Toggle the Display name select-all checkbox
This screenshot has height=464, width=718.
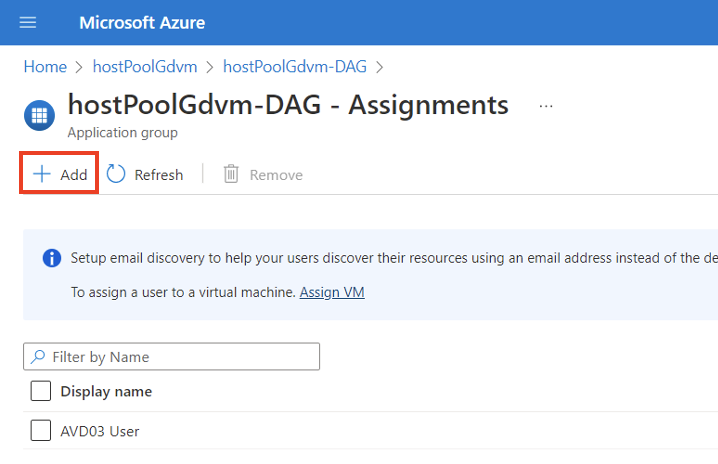[41, 391]
